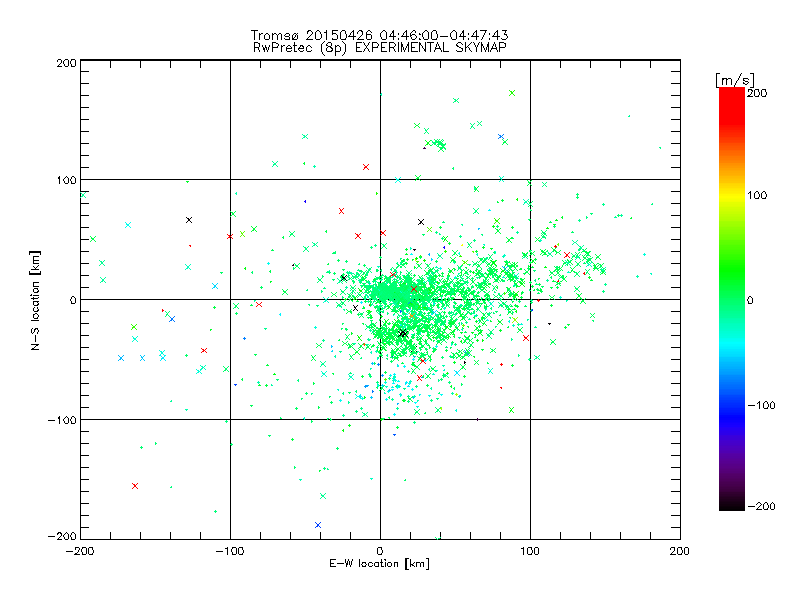Click the blue X marker near the bottom axis
Image resolution: width=800 pixels, height=600 pixels.
click(318, 524)
